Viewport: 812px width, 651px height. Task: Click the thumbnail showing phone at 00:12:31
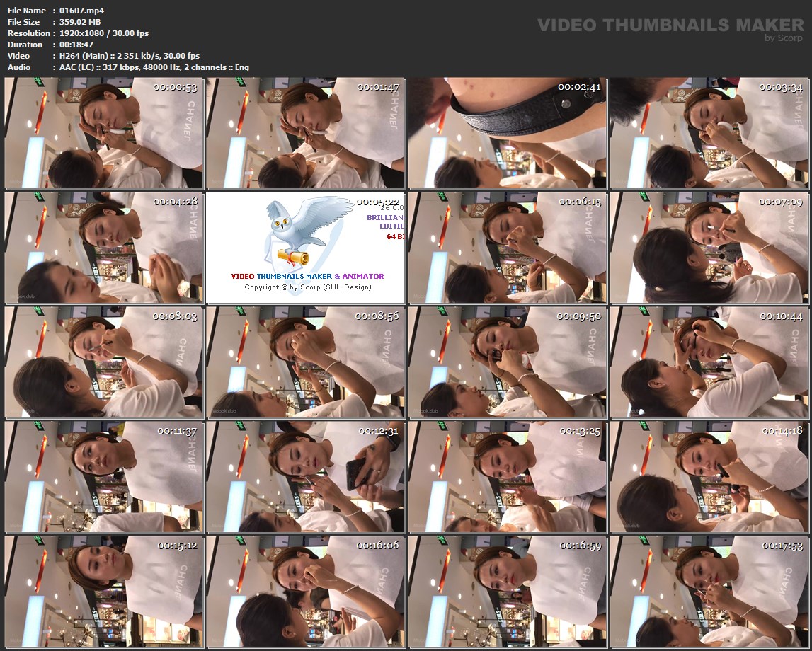[305, 477]
